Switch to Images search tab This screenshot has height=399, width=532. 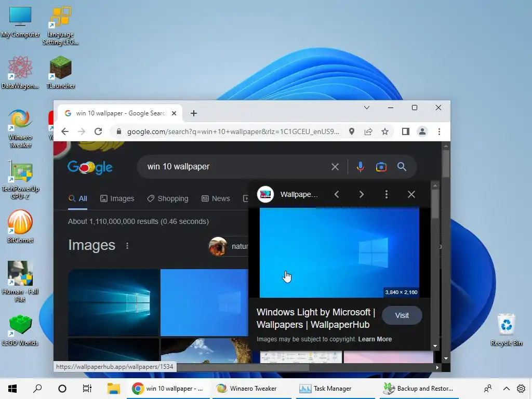click(117, 198)
